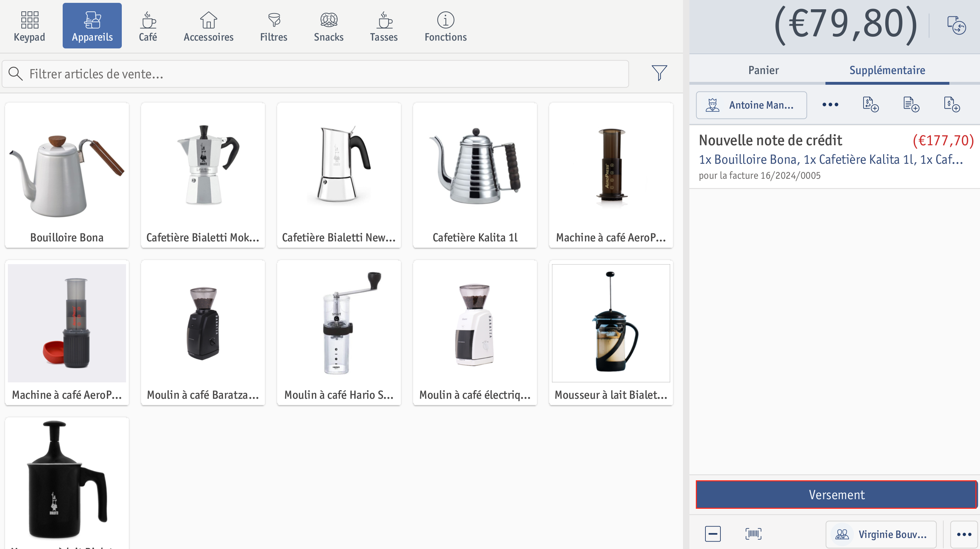Open the bottom more options menu
This screenshot has height=549, width=980.
[964, 534]
